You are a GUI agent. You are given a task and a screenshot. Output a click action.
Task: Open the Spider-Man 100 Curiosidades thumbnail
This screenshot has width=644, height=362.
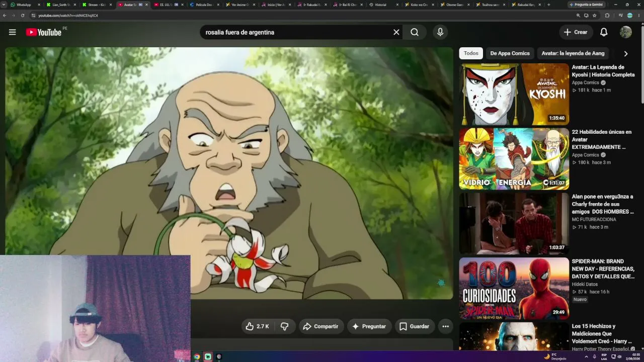pos(514,289)
